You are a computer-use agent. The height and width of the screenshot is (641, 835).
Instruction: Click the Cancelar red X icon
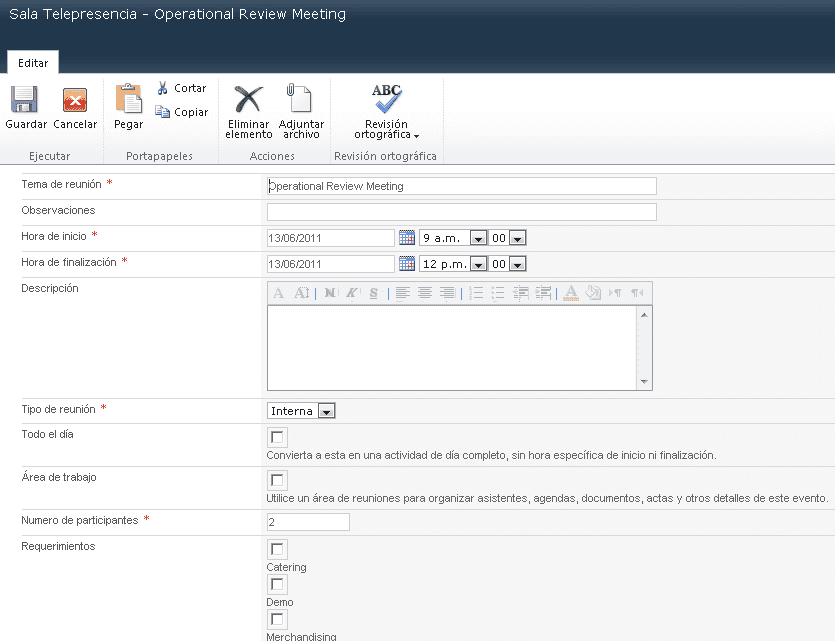pyautogui.click(x=75, y=100)
